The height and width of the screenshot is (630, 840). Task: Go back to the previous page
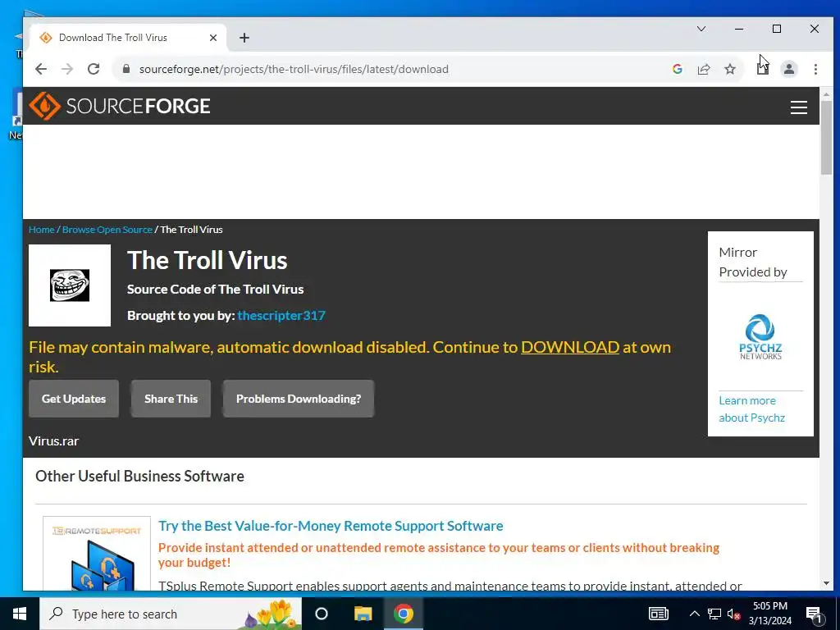coord(41,69)
